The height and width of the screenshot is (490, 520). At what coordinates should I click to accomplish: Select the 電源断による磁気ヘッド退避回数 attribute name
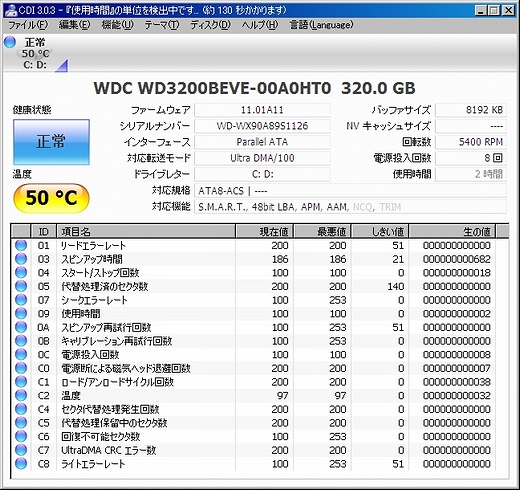[x=126, y=369]
